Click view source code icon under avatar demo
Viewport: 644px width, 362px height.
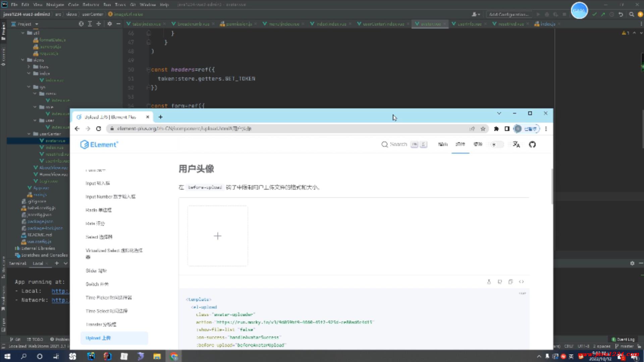click(521, 282)
